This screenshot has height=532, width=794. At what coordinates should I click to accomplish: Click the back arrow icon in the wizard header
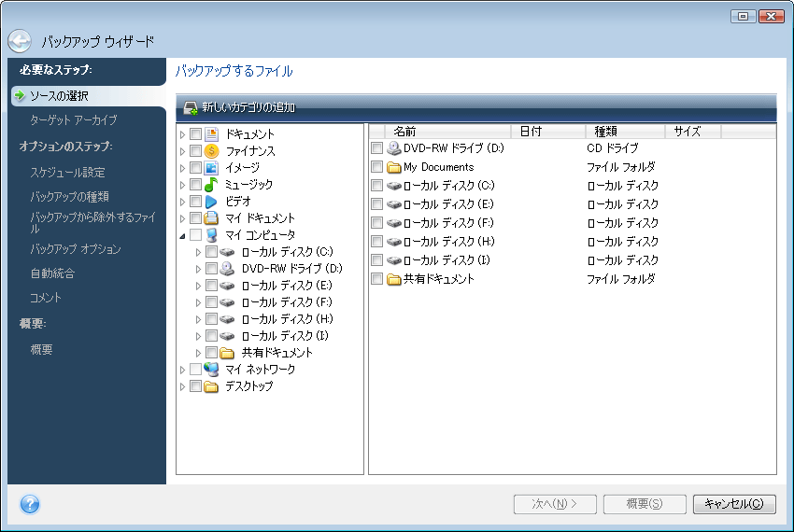pos(21,42)
